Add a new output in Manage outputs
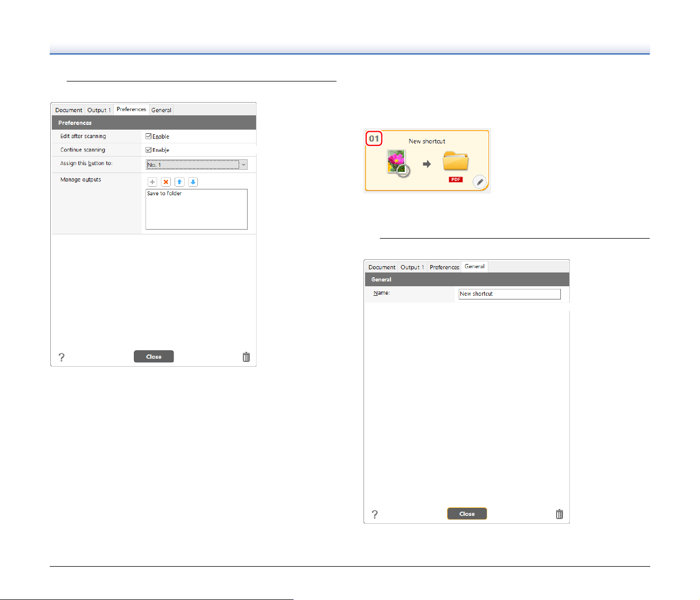The width and height of the screenshot is (700, 600). point(152,182)
